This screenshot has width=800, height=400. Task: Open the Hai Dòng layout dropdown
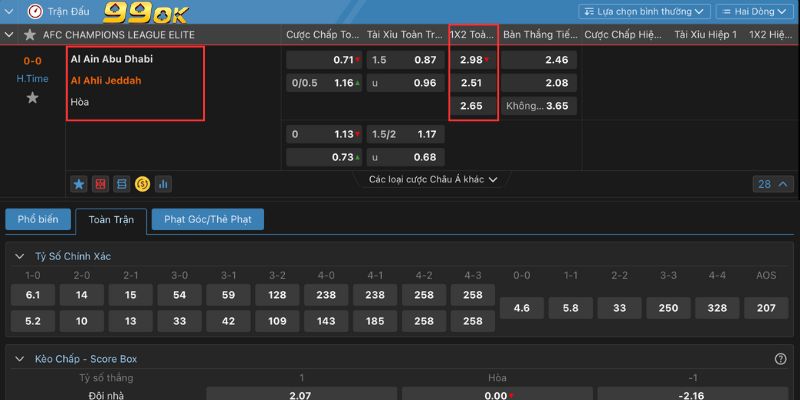(x=754, y=12)
